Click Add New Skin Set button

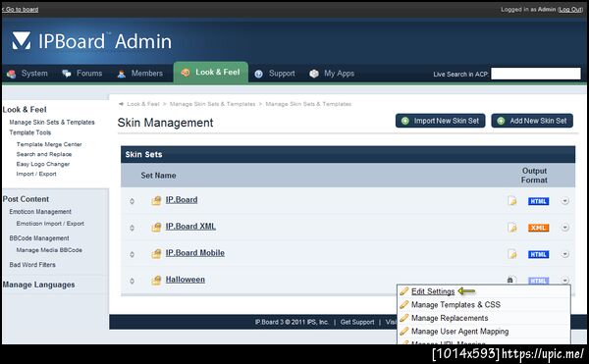(532, 121)
